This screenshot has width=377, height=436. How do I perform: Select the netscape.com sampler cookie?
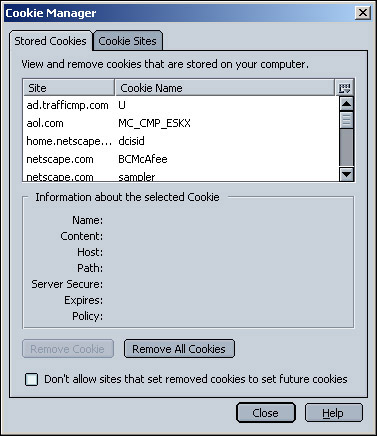pyautogui.click(x=180, y=176)
